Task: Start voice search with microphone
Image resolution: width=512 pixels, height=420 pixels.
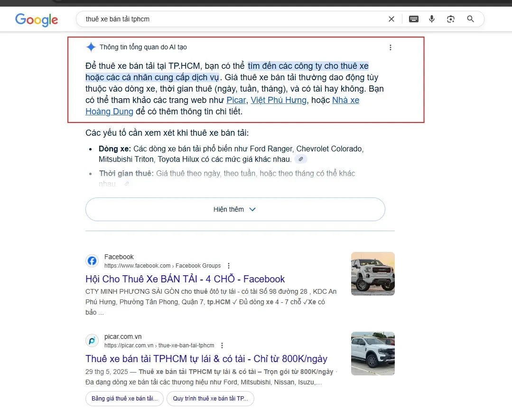Action: pyautogui.click(x=432, y=19)
